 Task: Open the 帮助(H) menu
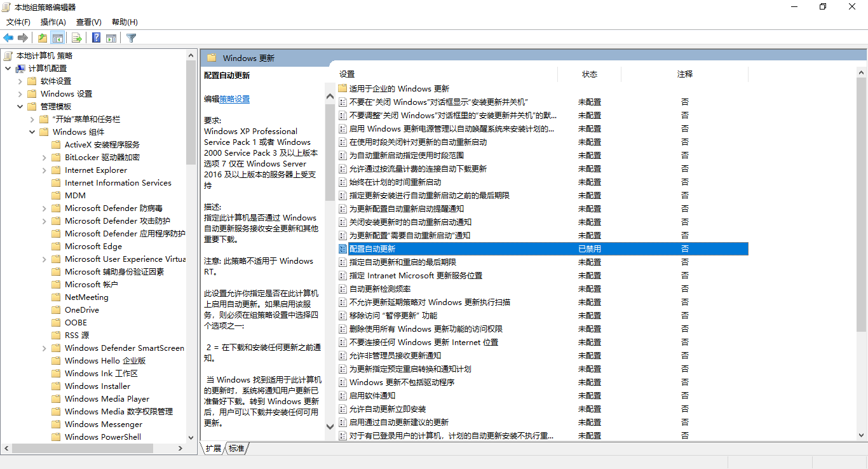[x=125, y=22]
